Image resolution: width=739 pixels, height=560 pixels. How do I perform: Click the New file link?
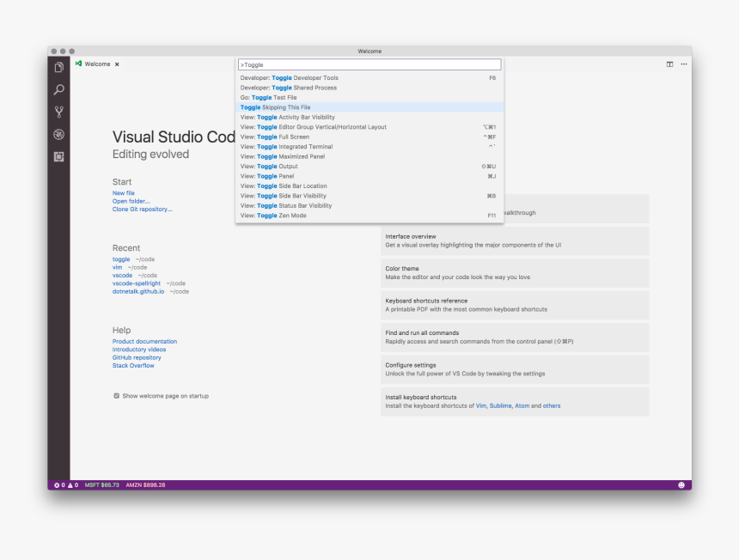click(124, 193)
